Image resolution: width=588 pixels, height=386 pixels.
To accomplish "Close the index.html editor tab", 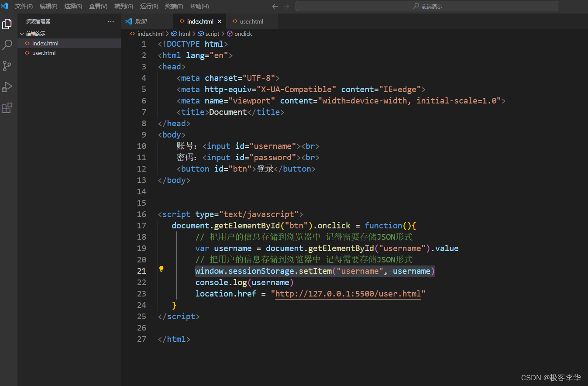I will (220, 21).
